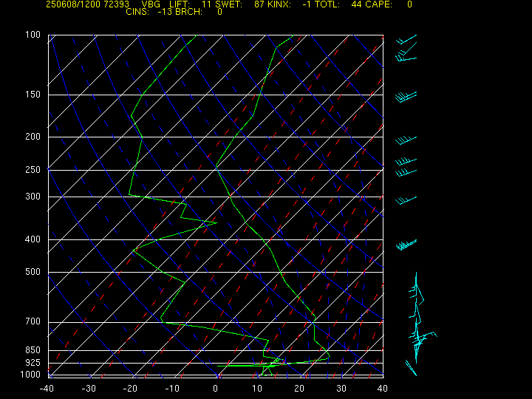The image size is (532, 399).
Task: Click the CINS value -13
Action: pos(164,12)
